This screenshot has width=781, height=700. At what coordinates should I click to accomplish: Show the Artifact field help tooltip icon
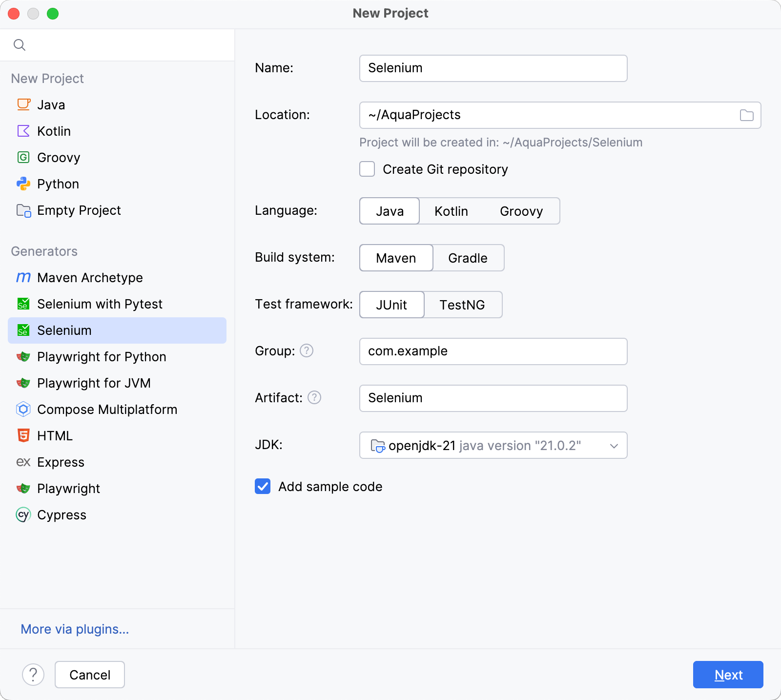(314, 397)
